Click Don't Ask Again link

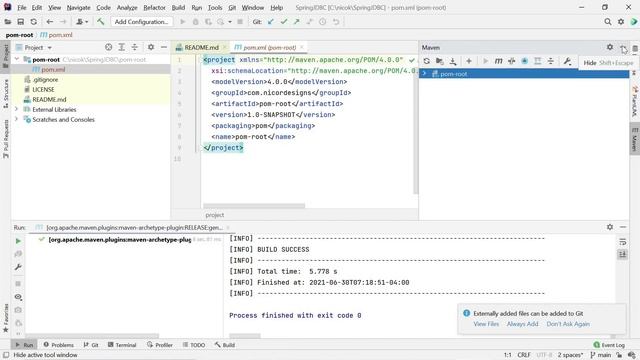[x=568, y=324]
